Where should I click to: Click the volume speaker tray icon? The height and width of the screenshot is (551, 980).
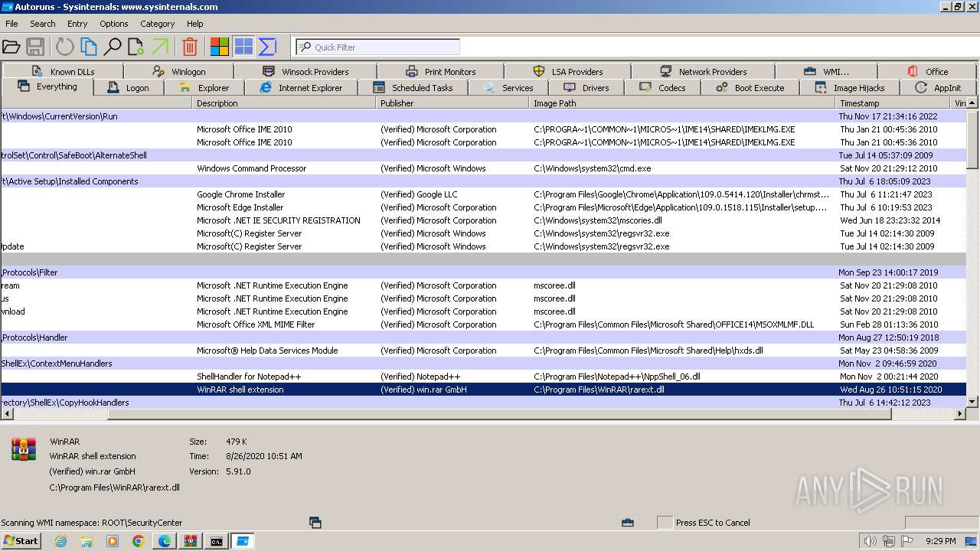coord(871,541)
